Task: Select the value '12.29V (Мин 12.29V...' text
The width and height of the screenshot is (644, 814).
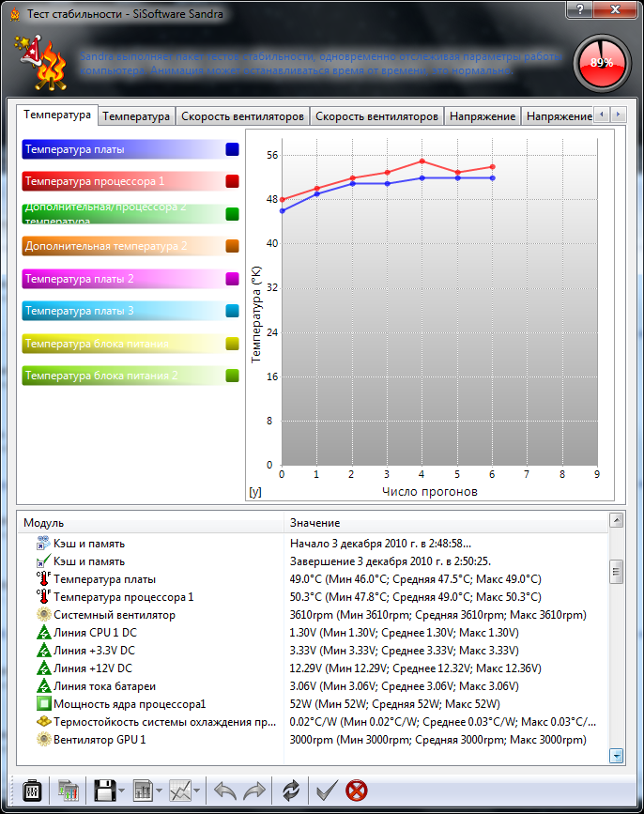Action: (x=415, y=668)
